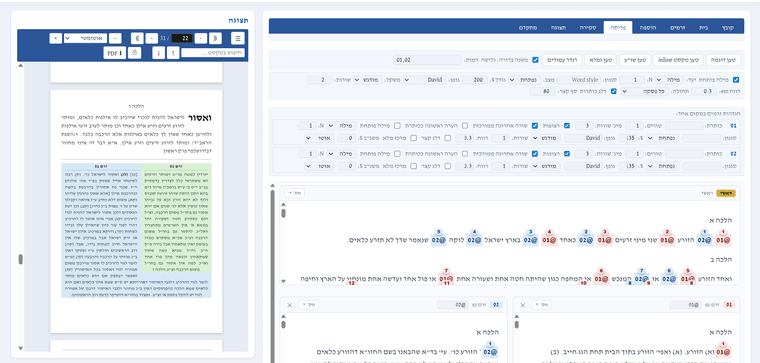Click blue 02@ marker number 1 in הלכה א
Image resolution: width=760 pixels, height=363 pixels.
[x=704, y=239]
